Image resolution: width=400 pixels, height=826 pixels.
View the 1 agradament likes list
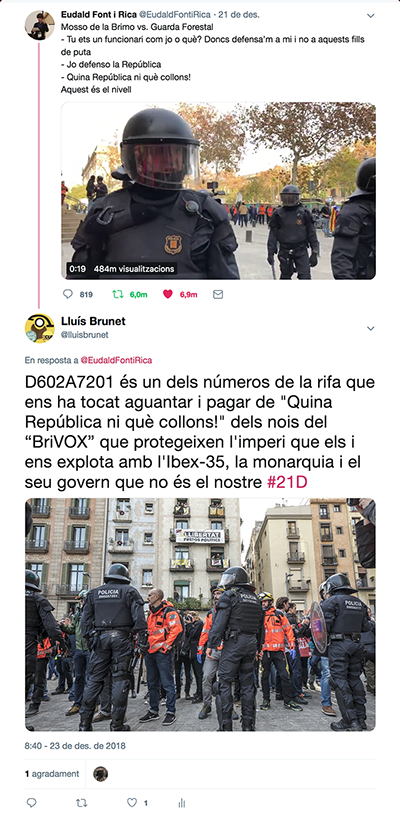coord(52,774)
